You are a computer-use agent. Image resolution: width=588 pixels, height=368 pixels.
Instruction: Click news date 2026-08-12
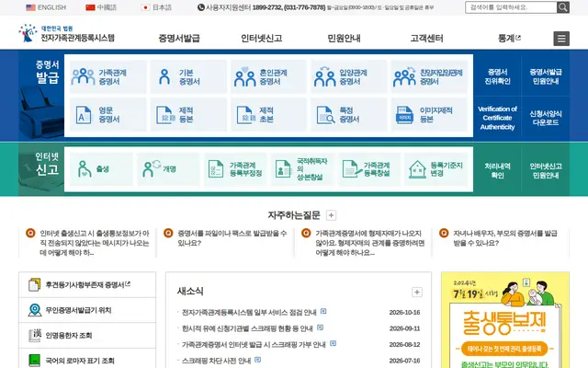pos(404,345)
